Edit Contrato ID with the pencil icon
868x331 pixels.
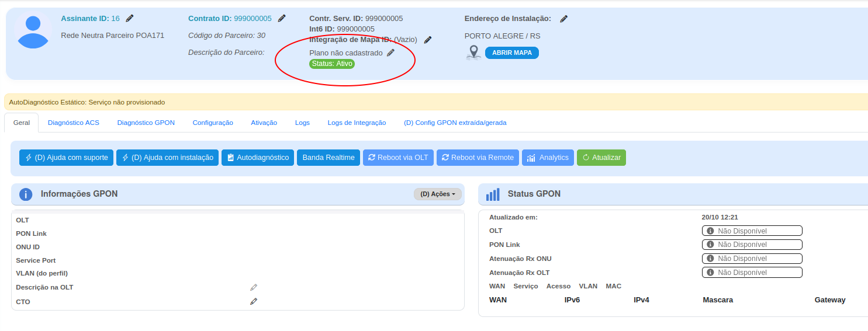point(282,19)
